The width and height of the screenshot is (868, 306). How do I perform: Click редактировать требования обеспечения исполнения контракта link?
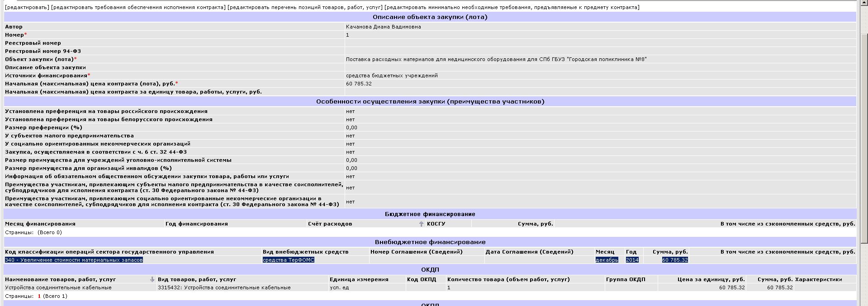[138, 7]
